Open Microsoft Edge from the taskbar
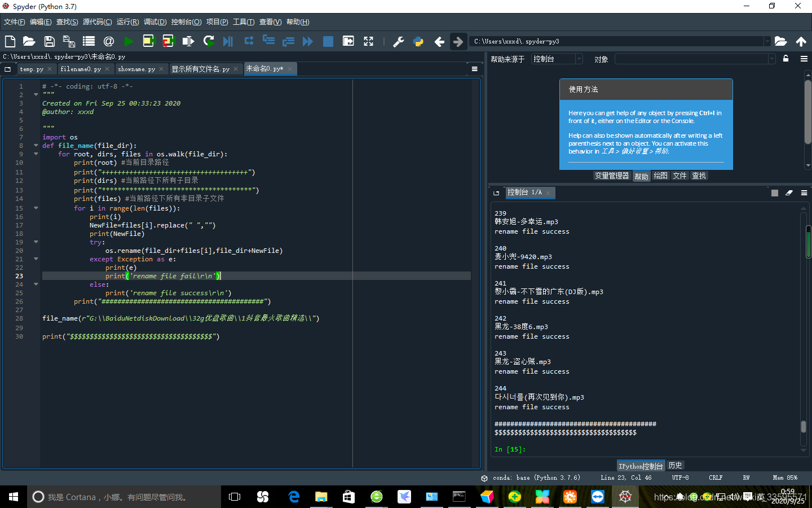 click(x=294, y=497)
